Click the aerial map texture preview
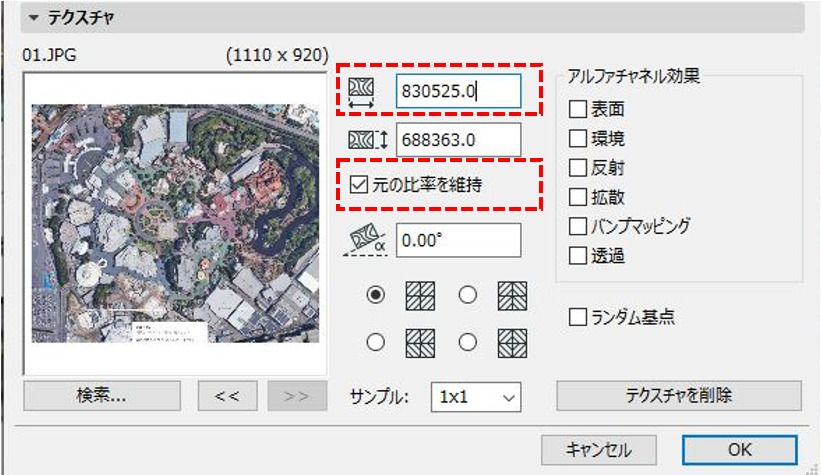This screenshot has width=821, height=475. [x=175, y=224]
